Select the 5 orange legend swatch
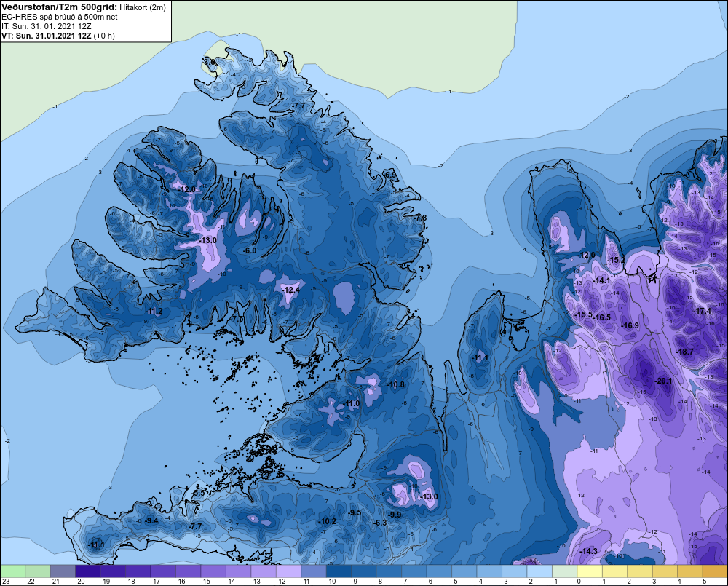Viewport: 728px width, 586px height. [715, 571]
